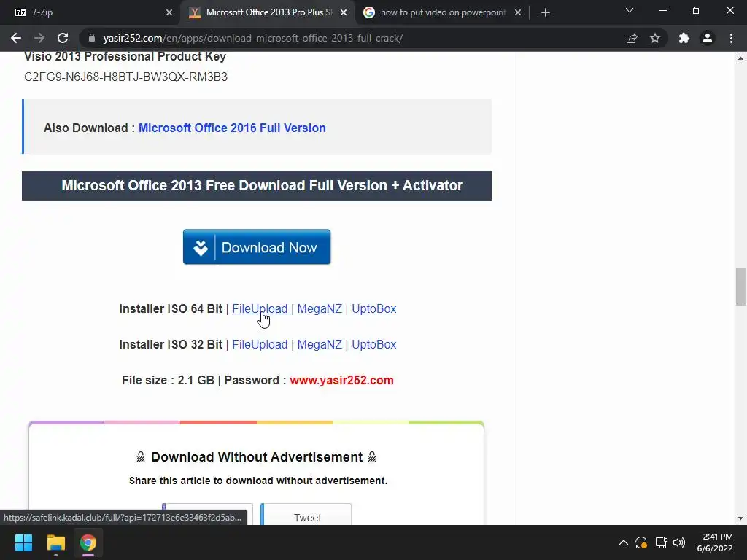Select the Visio product key text

click(125, 77)
